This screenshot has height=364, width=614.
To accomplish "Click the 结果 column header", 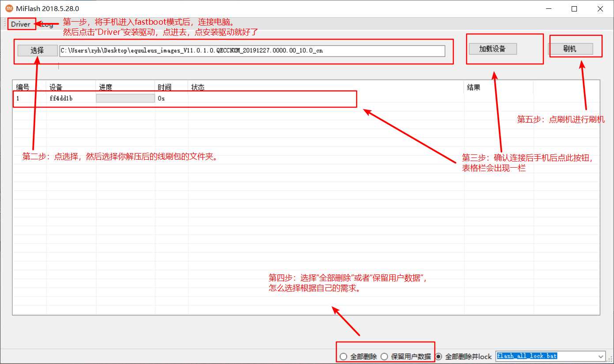I will pos(474,87).
